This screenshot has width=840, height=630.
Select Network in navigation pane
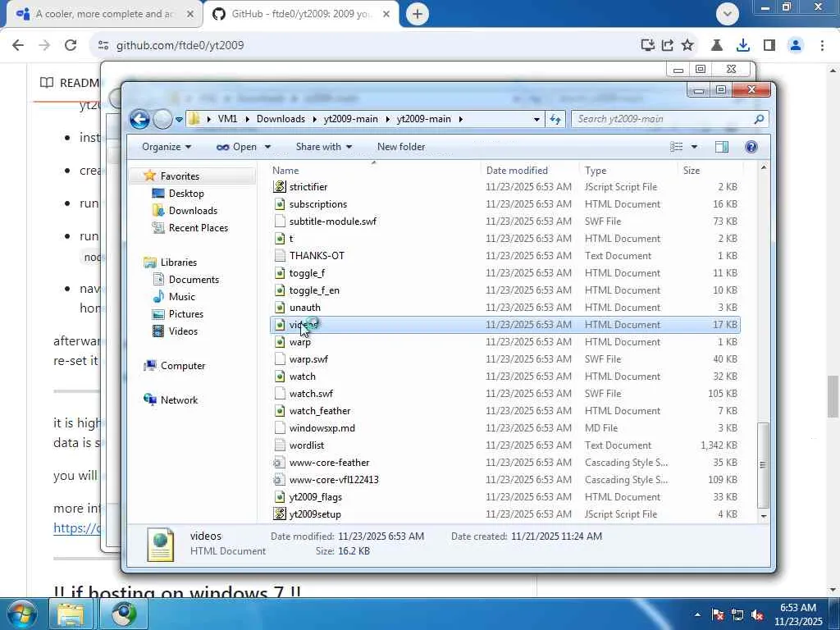pos(179,399)
